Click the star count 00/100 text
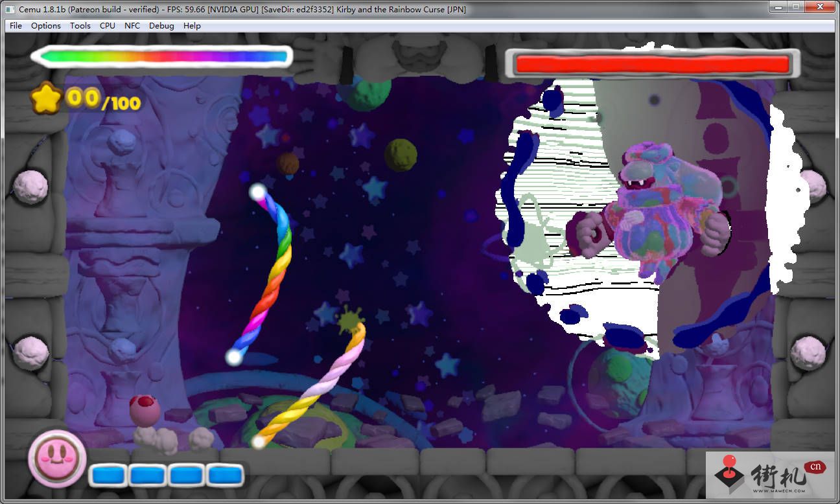 click(104, 100)
